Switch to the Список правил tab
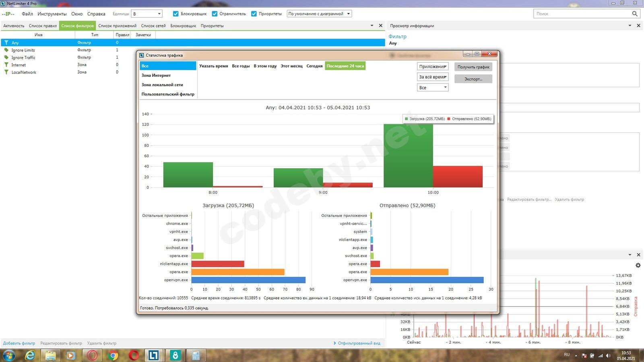The height and width of the screenshot is (362, 644). tap(43, 26)
